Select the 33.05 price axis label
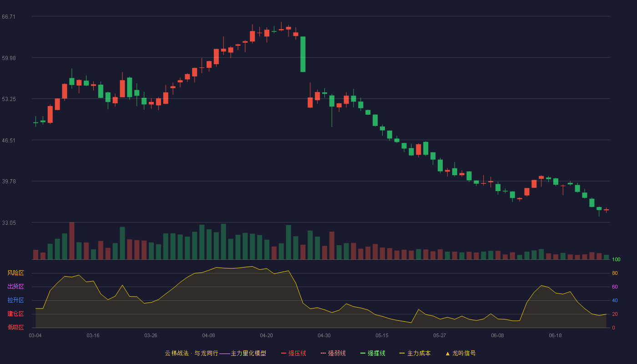637x364 pixels. pyautogui.click(x=9, y=222)
